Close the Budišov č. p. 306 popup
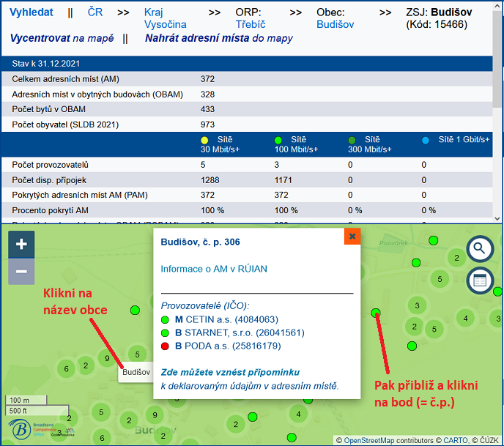 [x=352, y=237]
